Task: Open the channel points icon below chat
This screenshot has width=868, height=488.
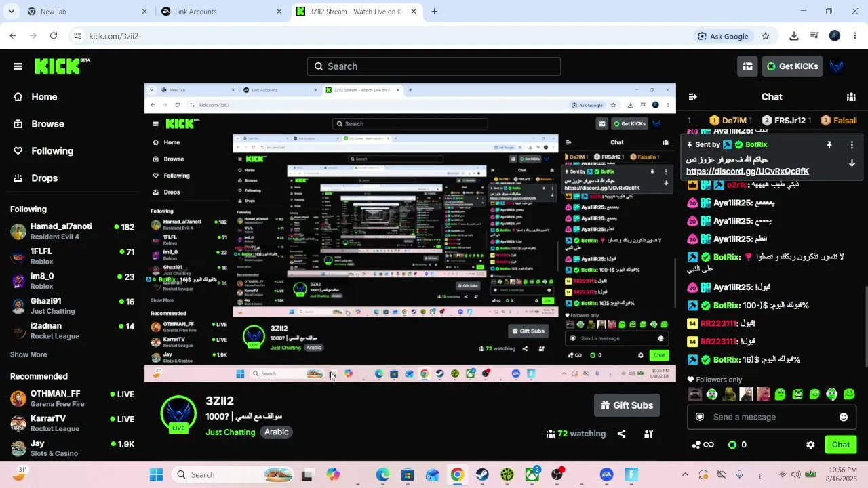Action: 702,445
